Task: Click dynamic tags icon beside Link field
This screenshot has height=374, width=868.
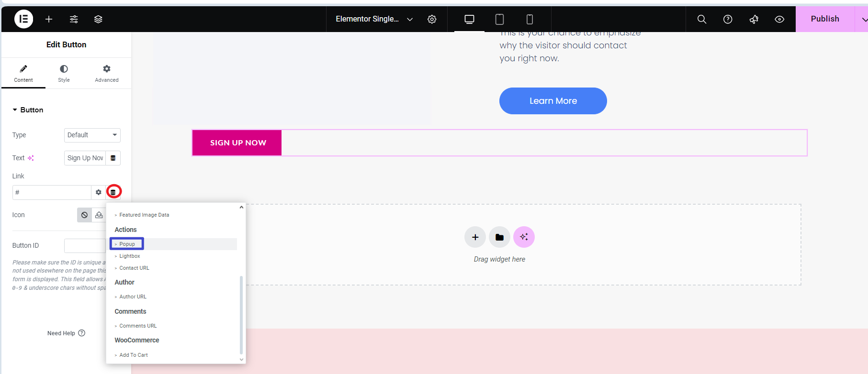Action: (x=113, y=192)
